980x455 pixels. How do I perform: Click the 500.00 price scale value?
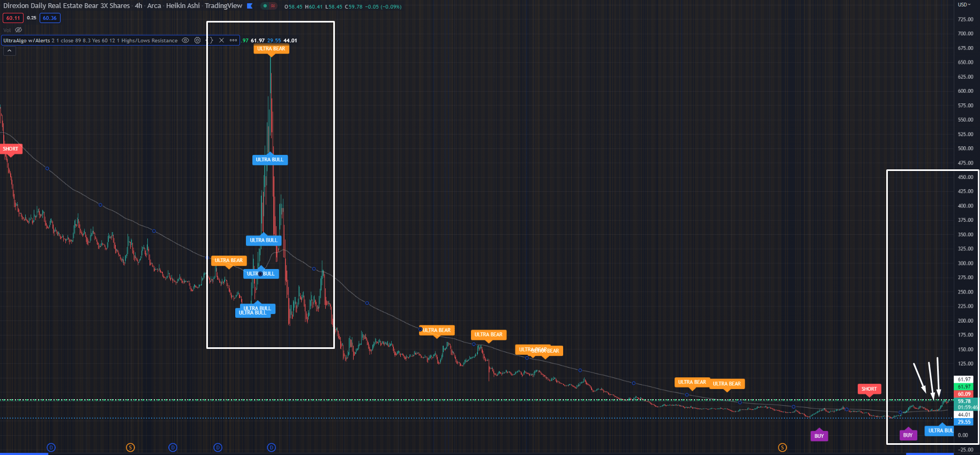966,148
